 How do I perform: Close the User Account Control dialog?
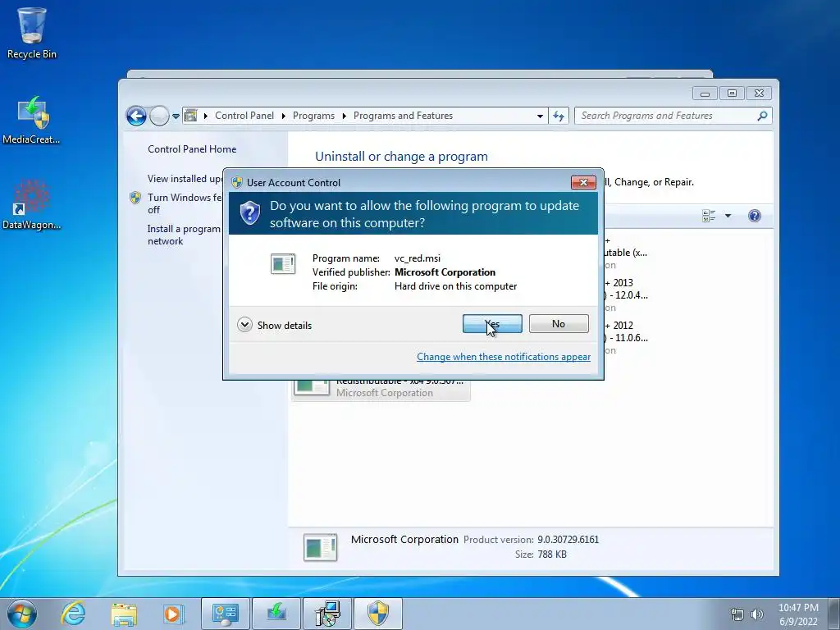click(583, 183)
